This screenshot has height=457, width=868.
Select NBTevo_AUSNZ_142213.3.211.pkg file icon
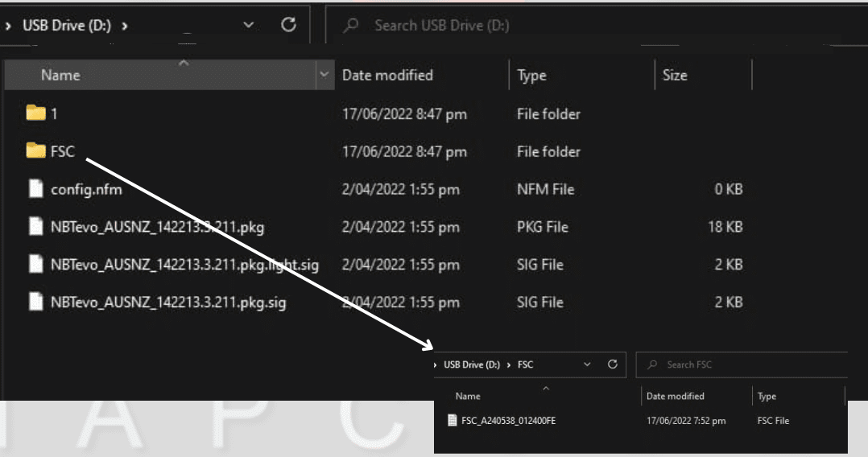[x=36, y=227]
